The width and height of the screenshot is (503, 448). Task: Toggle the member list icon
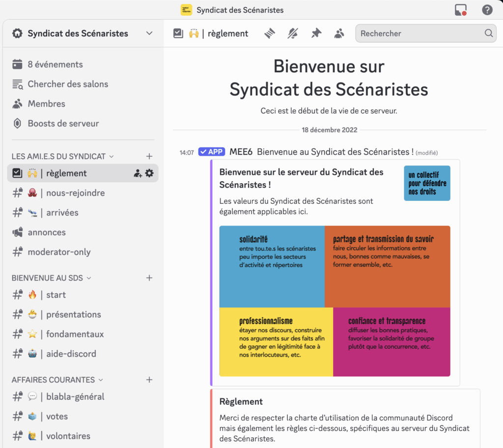click(339, 33)
